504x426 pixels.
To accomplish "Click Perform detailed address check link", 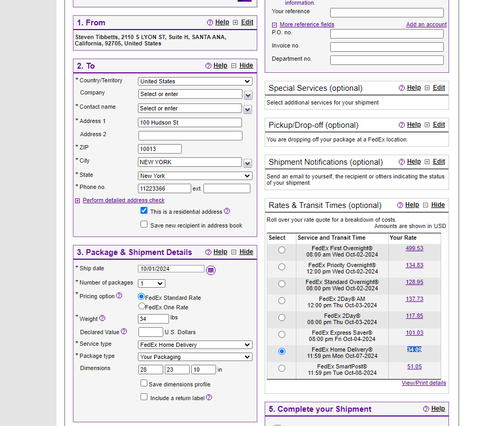I will coord(124,200).
